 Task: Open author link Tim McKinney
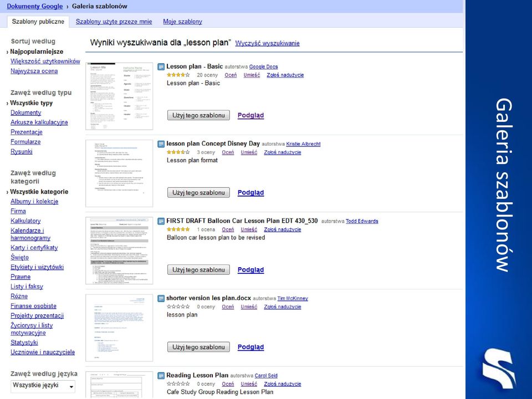293,299
